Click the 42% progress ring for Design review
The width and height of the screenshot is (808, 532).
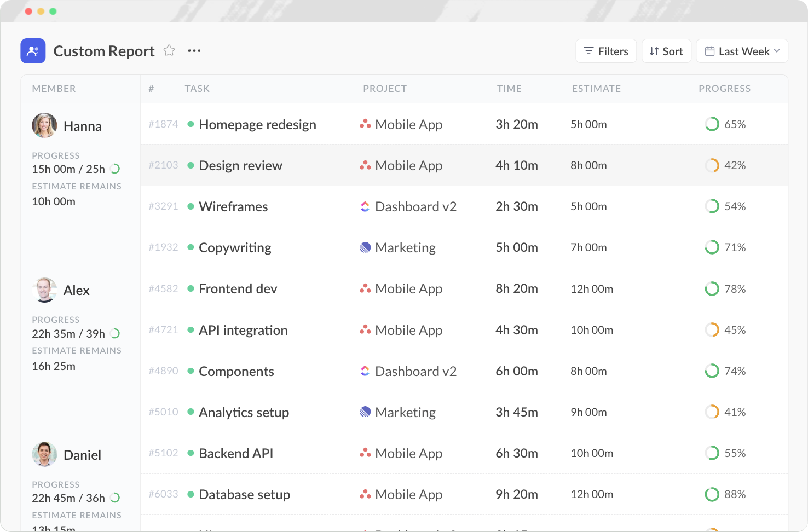[x=712, y=165]
